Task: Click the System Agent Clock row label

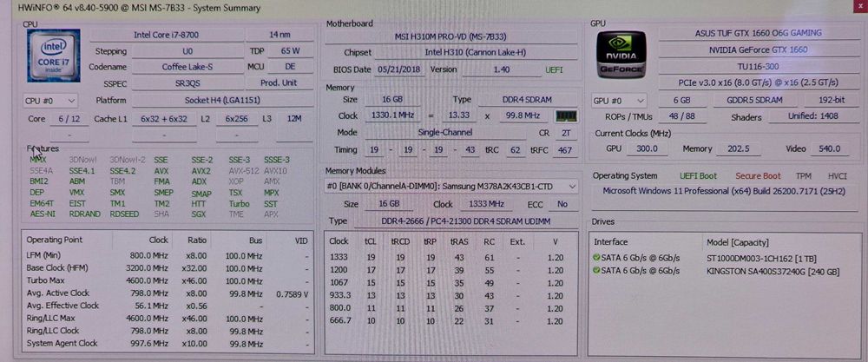Action: [x=62, y=343]
